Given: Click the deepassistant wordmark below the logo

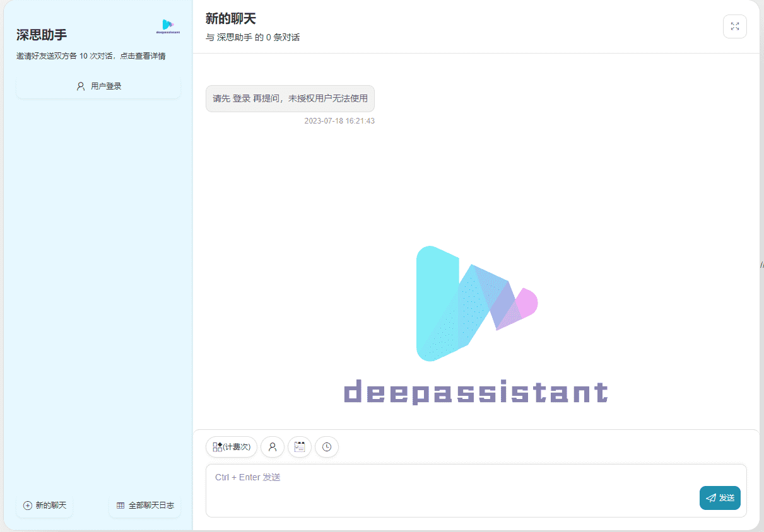Looking at the screenshot, I should point(476,391).
